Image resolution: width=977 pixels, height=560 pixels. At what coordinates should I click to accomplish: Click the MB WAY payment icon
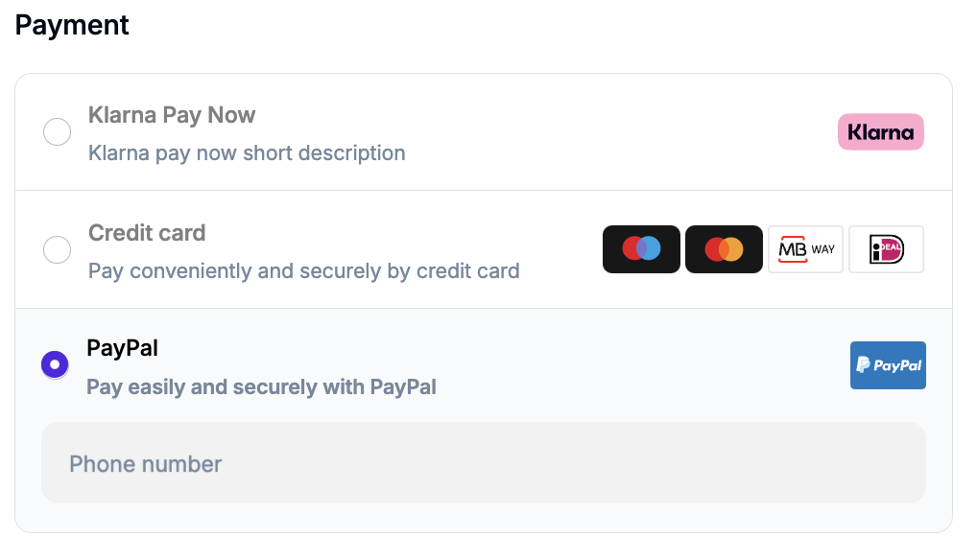(805, 249)
